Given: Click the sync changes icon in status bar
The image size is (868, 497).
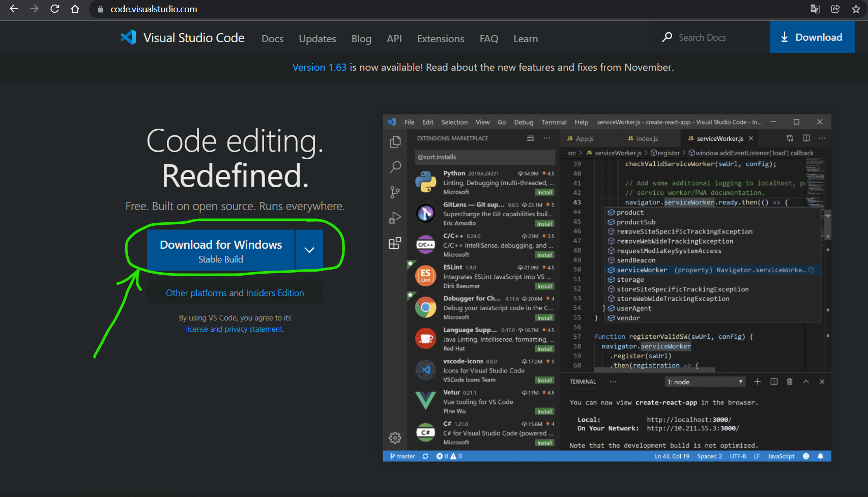Looking at the screenshot, I should 425,456.
